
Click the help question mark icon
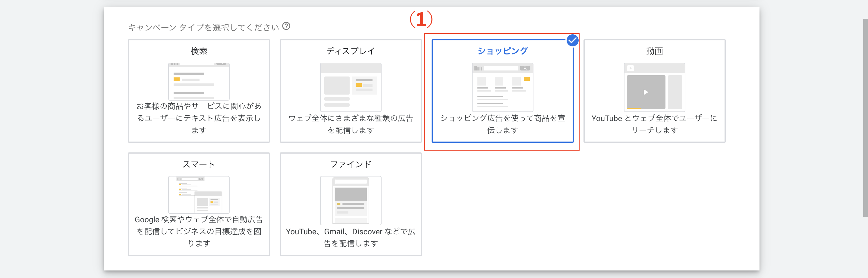pyautogui.click(x=286, y=26)
